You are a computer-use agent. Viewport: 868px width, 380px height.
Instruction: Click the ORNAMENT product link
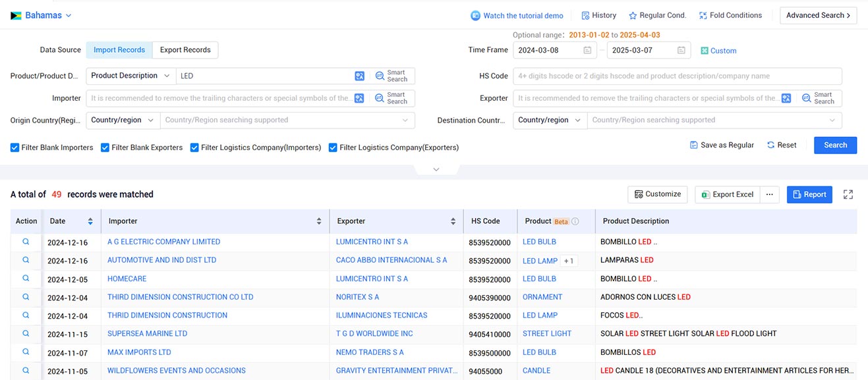coord(542,297)
